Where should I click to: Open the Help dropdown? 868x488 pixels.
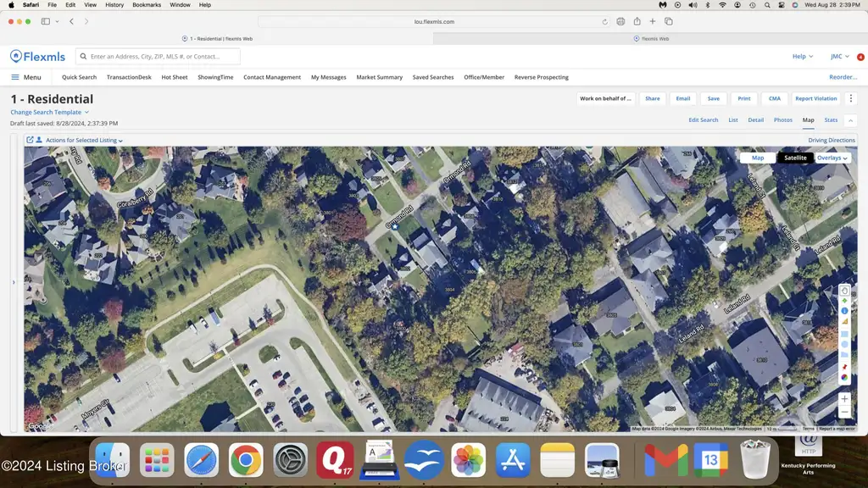pyautogui.click(x=802, y=57)
